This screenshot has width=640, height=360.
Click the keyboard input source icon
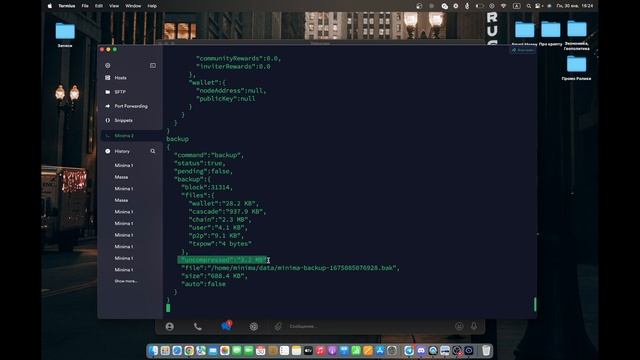click(x=516, y=6)
